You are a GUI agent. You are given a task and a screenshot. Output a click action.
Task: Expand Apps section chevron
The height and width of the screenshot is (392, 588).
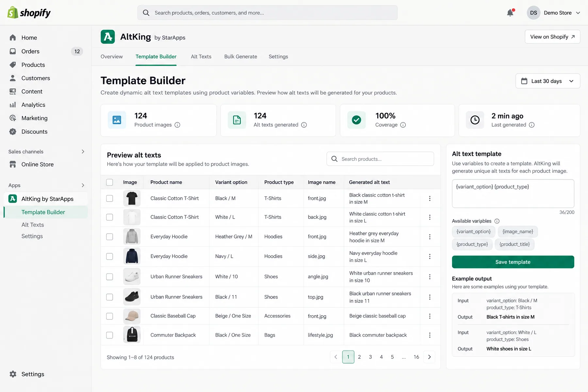click(x=83, y=185)
